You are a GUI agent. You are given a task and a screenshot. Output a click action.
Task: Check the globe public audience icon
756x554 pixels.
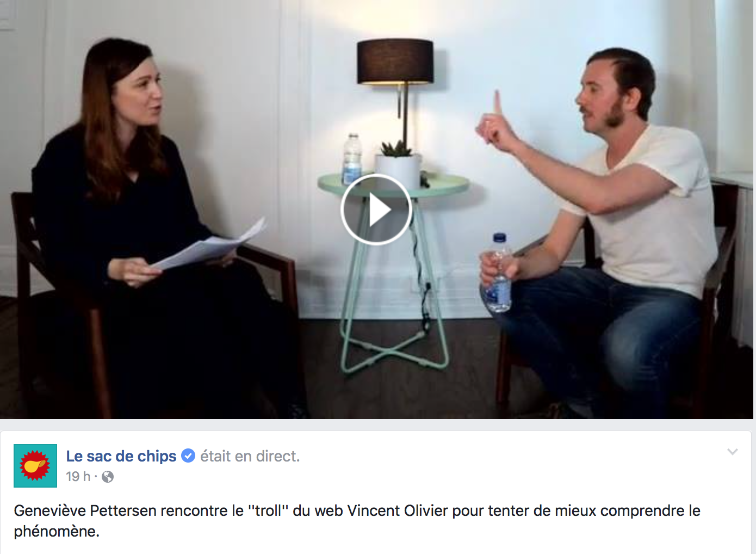[108, 477]
